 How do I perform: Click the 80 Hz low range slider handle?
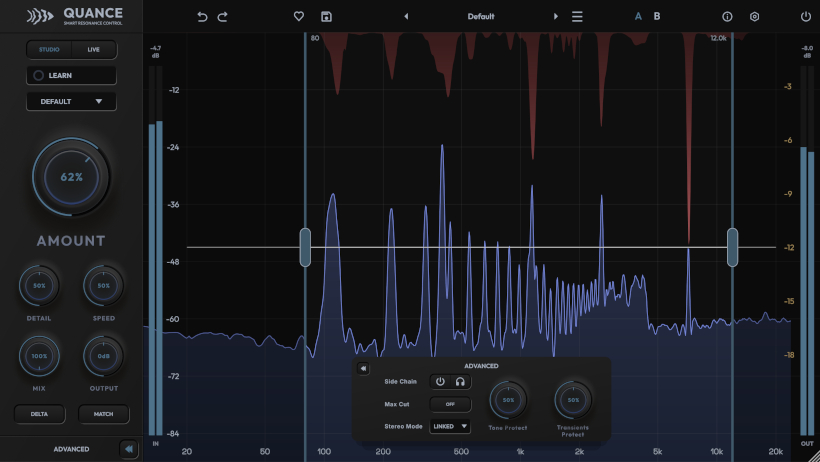click(x=305, y=247)
